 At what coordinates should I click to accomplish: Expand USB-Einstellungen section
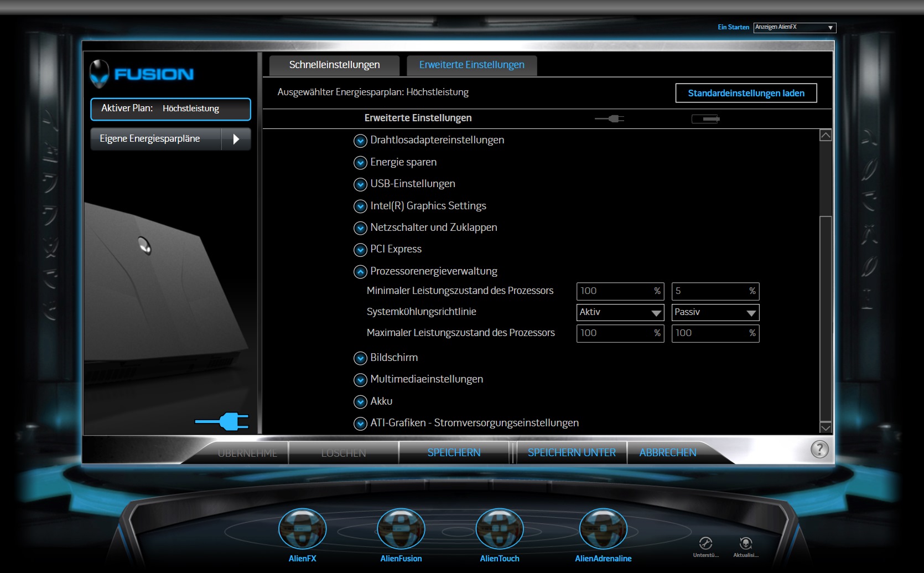click(x=360, y=184)
